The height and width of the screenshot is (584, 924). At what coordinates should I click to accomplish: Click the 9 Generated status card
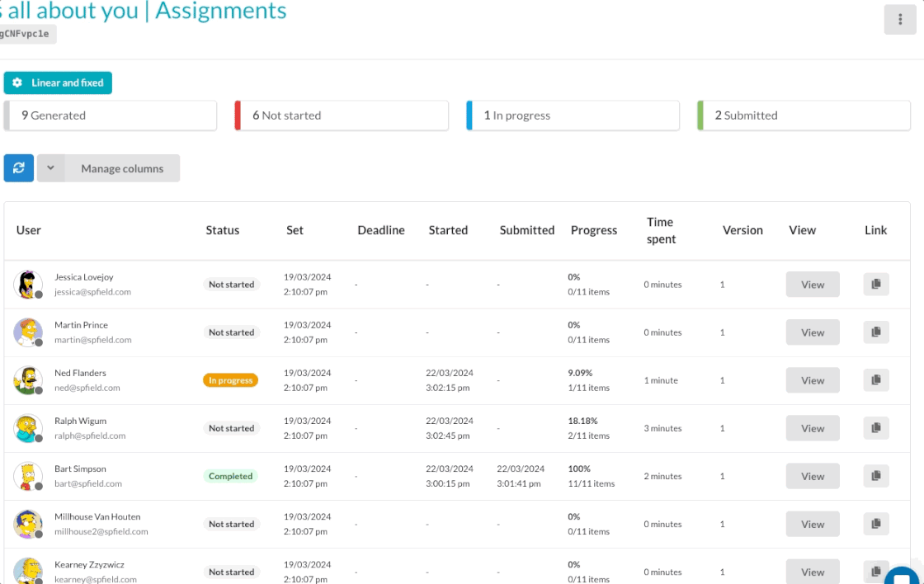[110, 115]
